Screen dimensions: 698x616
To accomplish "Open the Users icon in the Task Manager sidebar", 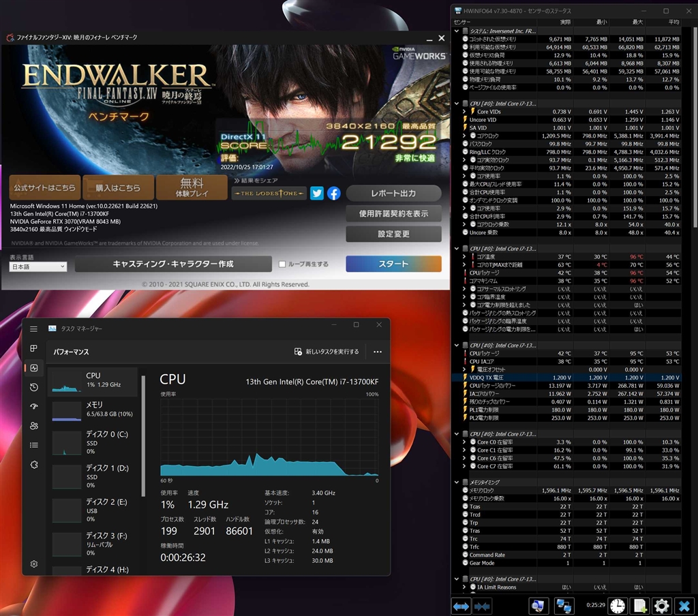I will [34, 426].
